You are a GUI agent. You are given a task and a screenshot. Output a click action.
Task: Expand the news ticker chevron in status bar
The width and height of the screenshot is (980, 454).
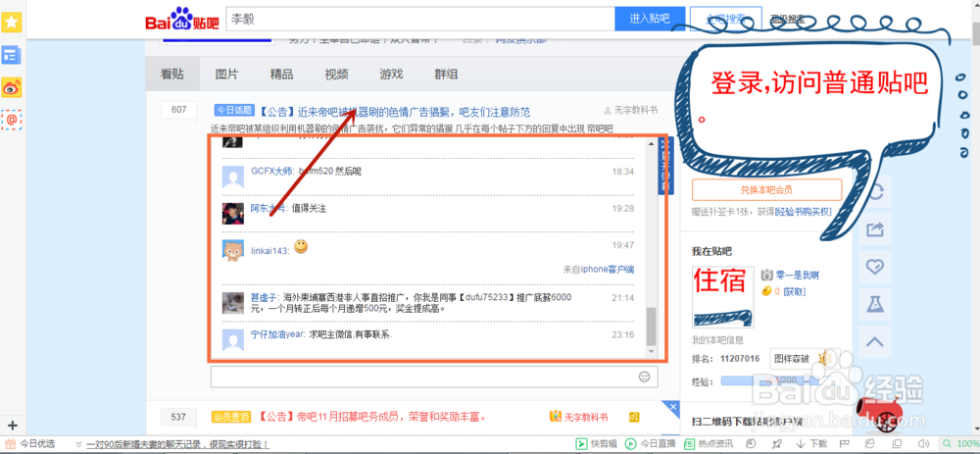(78, 444)
